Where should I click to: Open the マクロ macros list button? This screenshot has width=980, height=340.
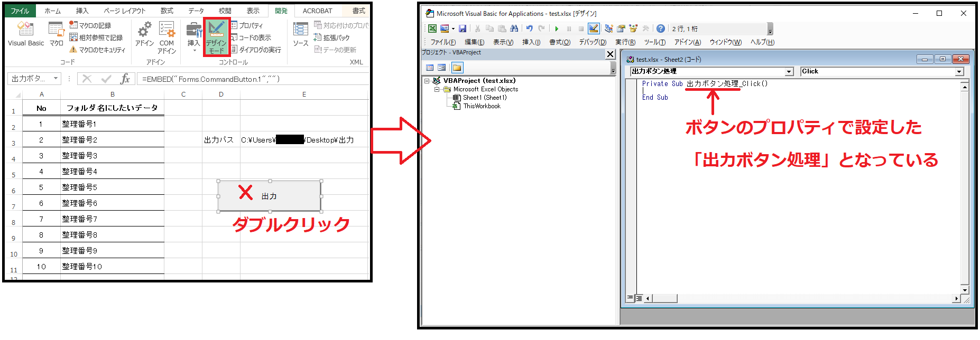tap(56, 34)
